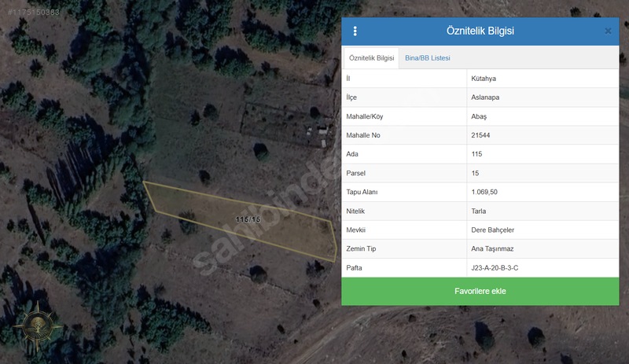Open the three-dot menu in panel header

(355, 31)
